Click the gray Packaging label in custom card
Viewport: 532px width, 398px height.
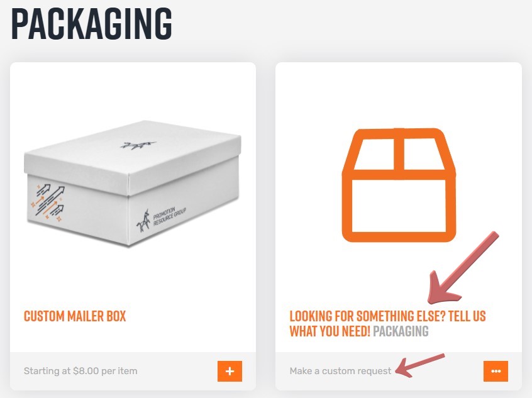[401, 331]
